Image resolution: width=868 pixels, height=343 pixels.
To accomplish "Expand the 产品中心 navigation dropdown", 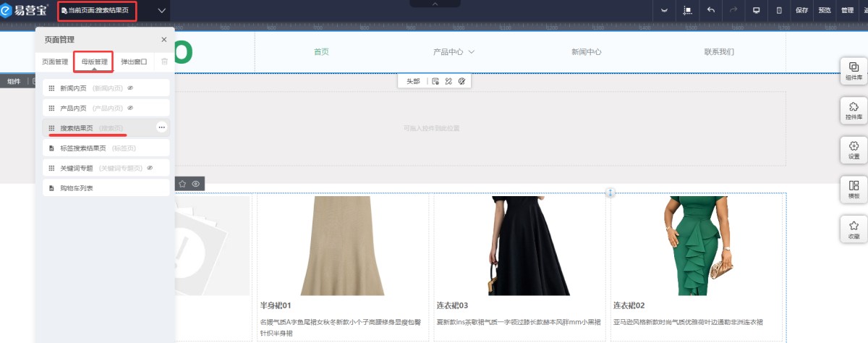I will click(472, 52).
